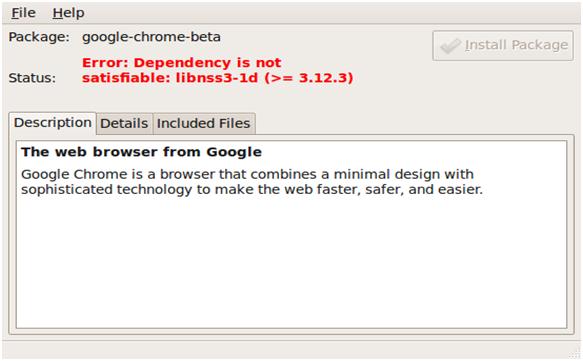Click the Install Package button
This screenshot has height=361, width=583.
503,45
